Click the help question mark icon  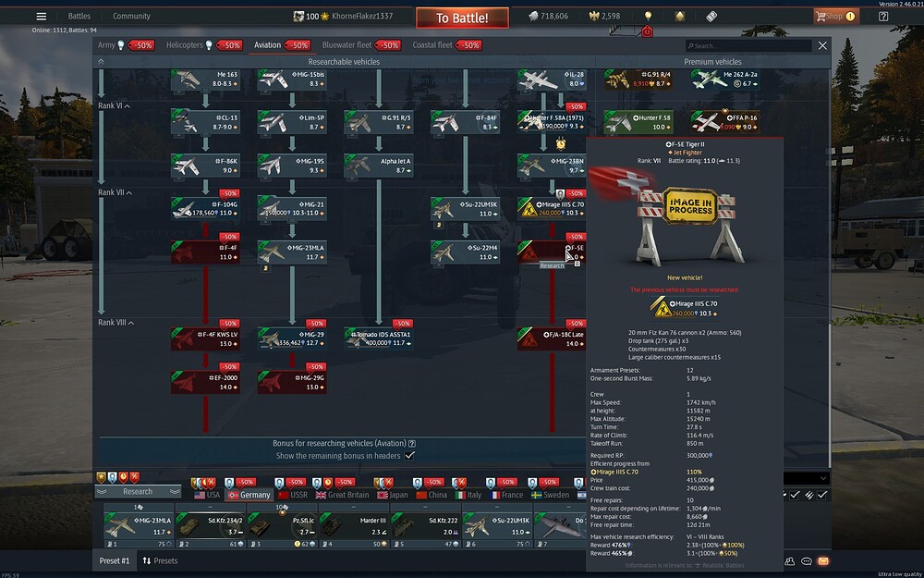click(x=882, y=17)
